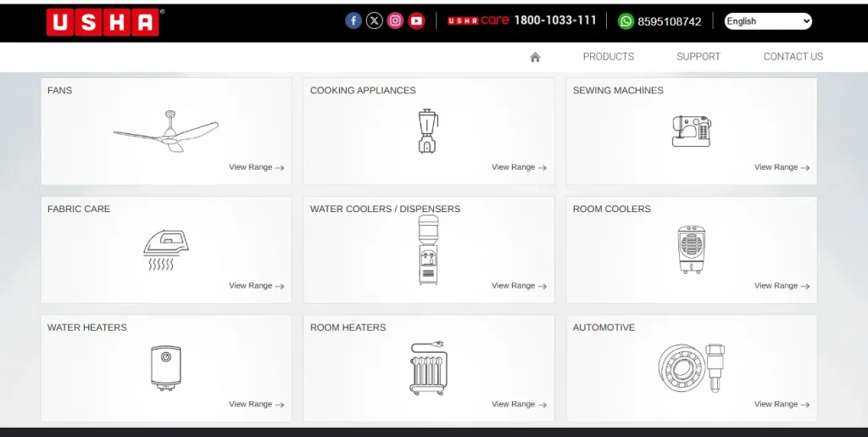
Task: Click View Range under COOKING APPLIANCES
Action: point(519,167)
